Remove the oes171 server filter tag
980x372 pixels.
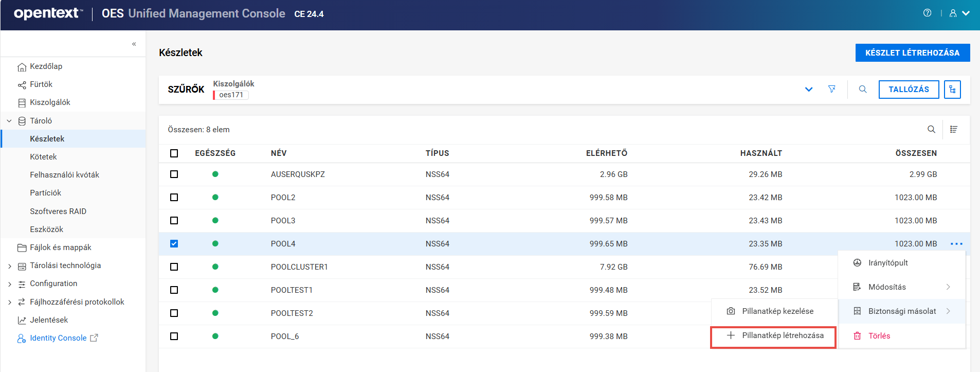pos(231,95)
